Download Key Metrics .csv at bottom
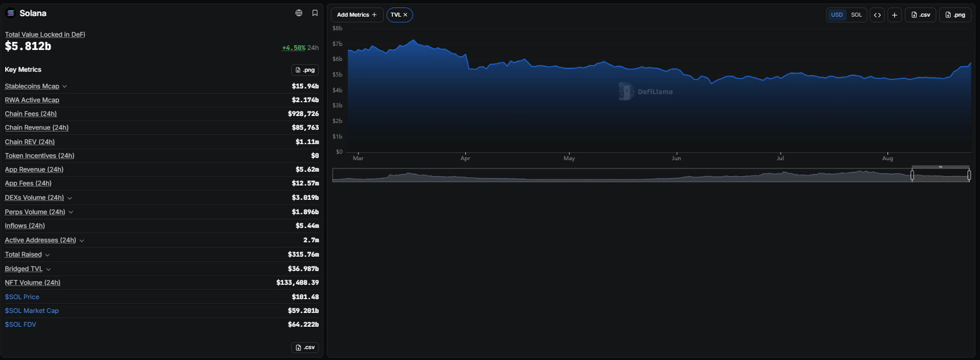The height and width of the screenshot is (360, 980). click(x=305, y=347)
